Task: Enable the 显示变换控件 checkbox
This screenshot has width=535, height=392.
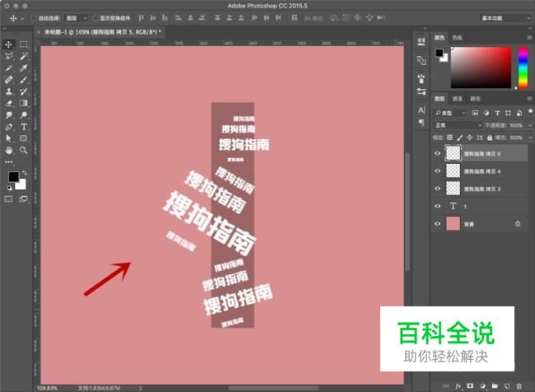Action: point(95,18)
